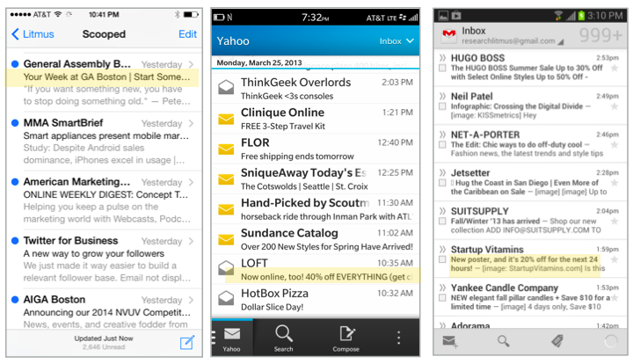Star the NET-A-PORTER email

pyautogui.click(x=615, y=144)
